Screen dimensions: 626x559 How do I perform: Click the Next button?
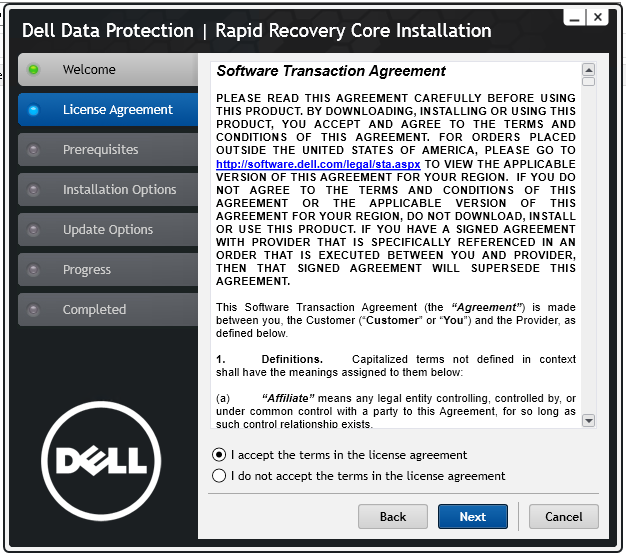[473, 517]
